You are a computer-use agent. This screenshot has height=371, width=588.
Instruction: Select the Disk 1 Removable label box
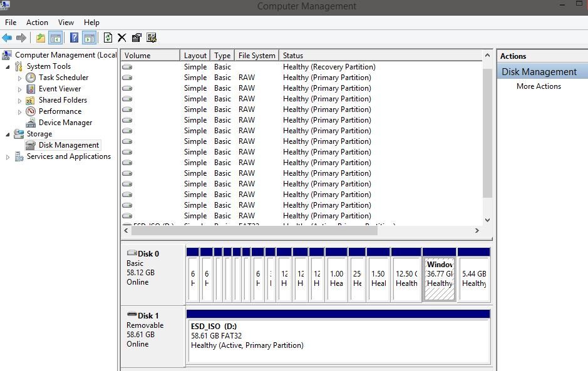coord(153,337)
